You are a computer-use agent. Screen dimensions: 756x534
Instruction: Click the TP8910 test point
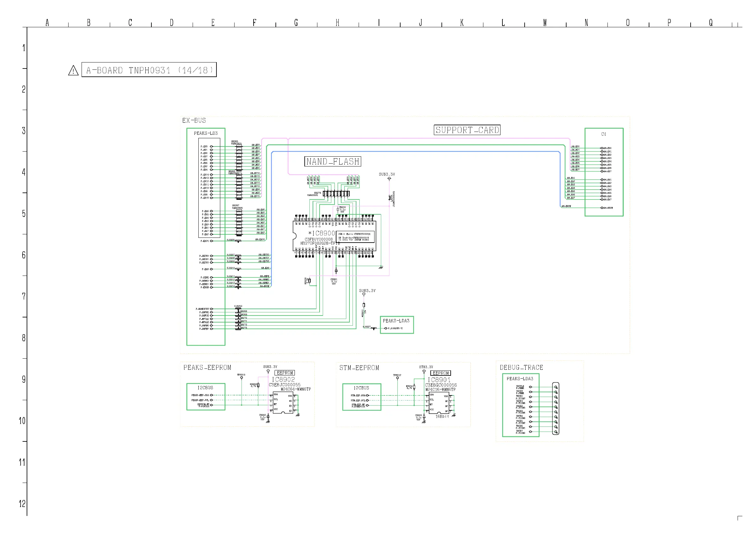[x=241, y=377]
